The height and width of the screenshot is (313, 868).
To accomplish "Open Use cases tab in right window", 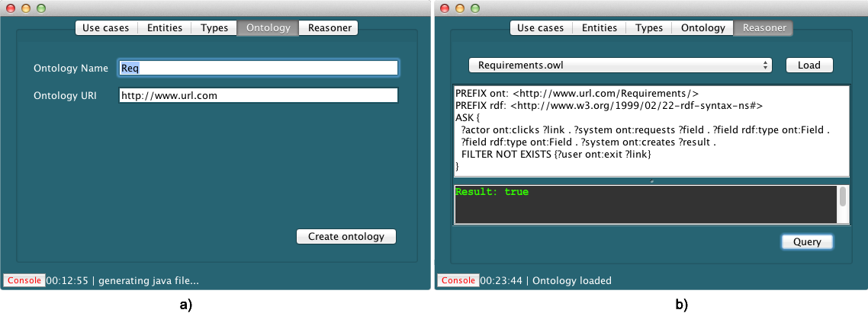I will point(541,28).
